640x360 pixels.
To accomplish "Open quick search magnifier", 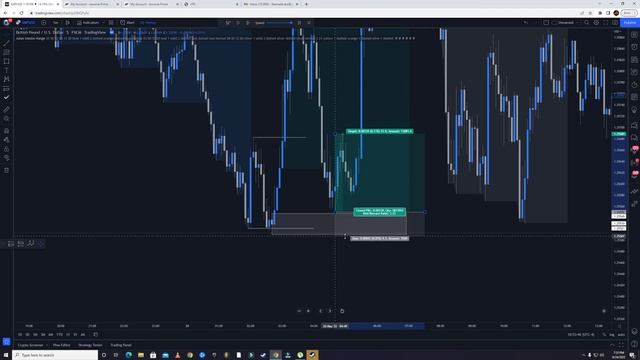I will click(587, 22).
